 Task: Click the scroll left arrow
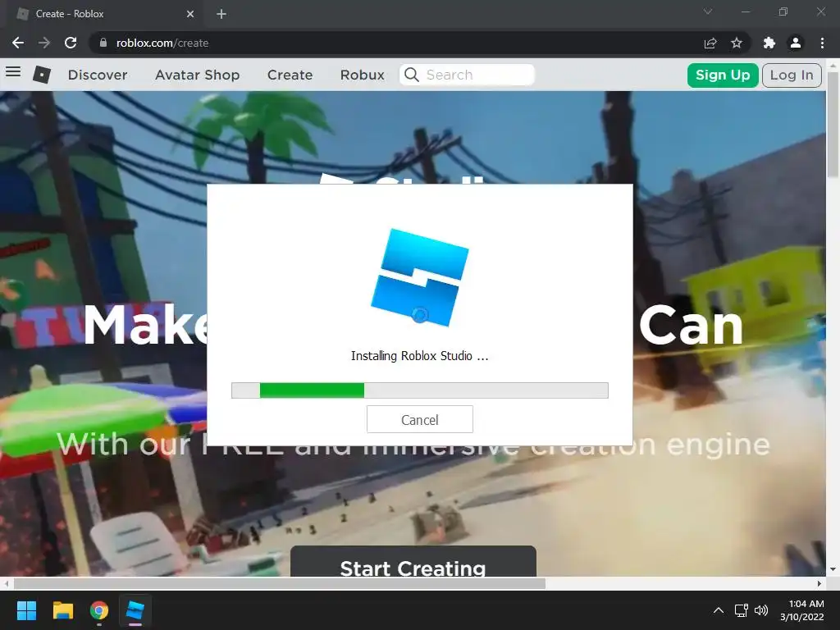(x=6, y=583)
